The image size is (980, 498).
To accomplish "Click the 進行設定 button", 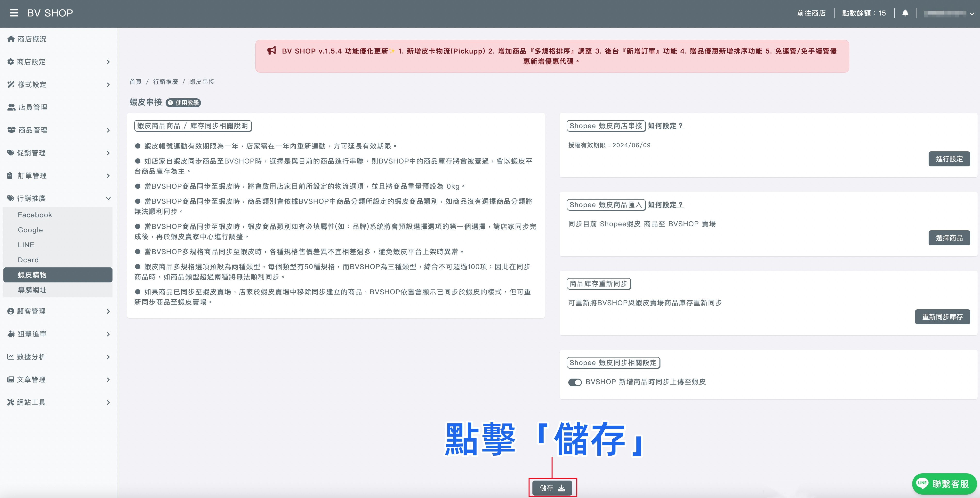I will coord(949,159).
